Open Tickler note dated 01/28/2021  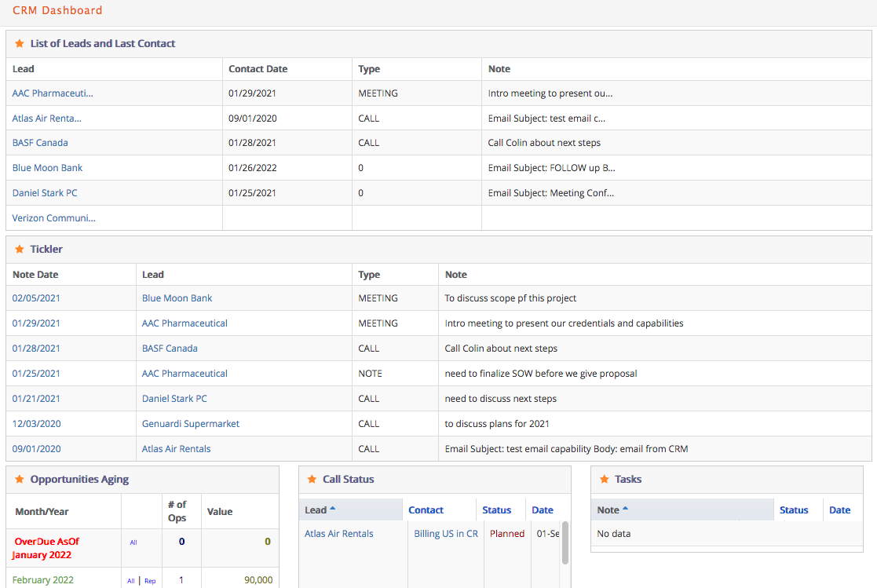[36, 349]
